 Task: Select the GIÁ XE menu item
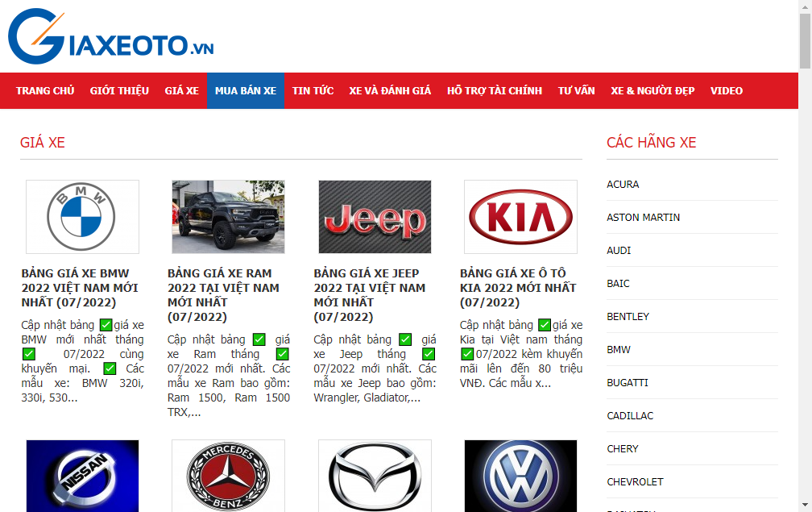pyautogui.click(x=182, y=90)
